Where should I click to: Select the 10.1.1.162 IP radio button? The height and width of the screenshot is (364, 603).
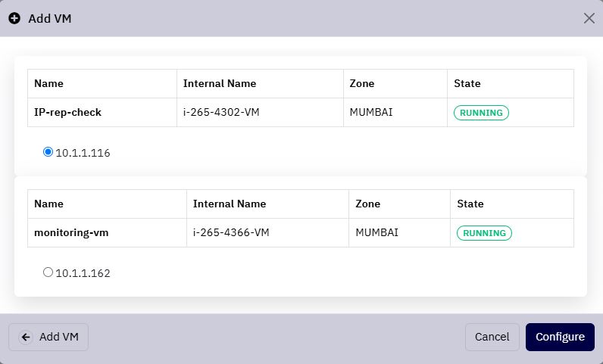pyautogui.click(x=48, y=272)
